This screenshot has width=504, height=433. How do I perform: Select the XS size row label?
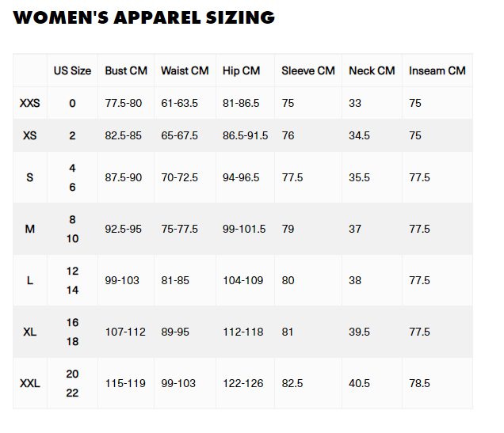click(30, 135)
